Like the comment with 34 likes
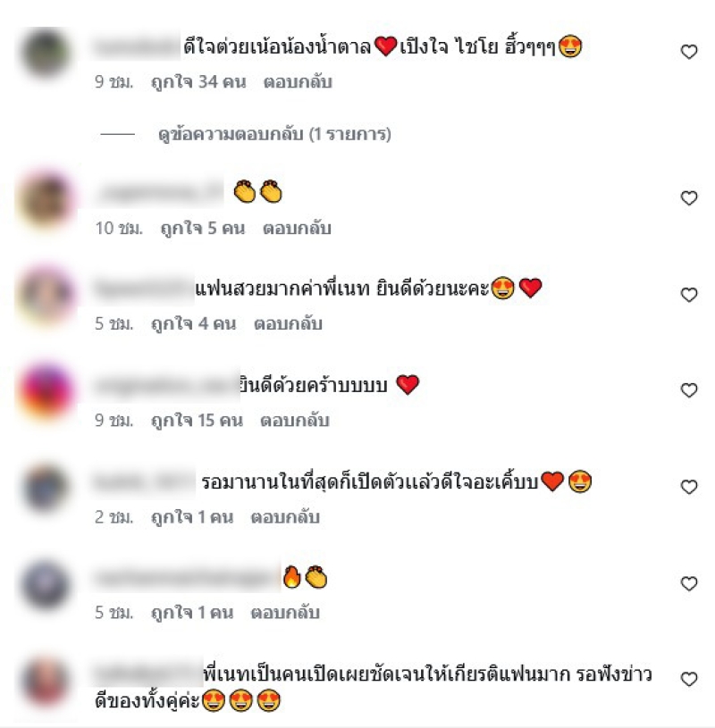This screenshot has height=728, width=715. (689, 52)
